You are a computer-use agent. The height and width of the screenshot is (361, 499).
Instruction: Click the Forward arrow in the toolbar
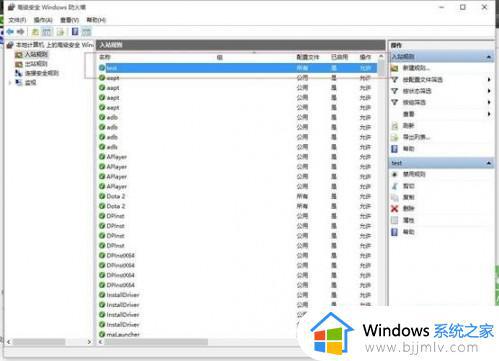tap(21, 32)
